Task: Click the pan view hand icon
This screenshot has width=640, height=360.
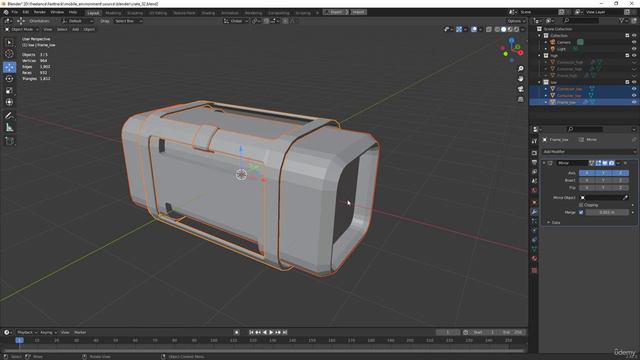Action: (x=520, y=79)
